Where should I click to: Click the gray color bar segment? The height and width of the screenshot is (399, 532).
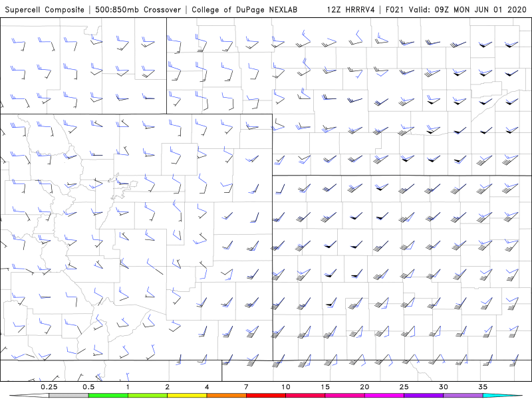point(68,396)
